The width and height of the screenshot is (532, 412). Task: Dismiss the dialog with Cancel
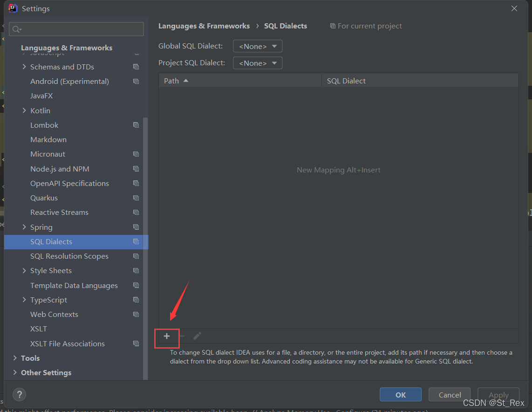pyautogui.click(x=449, y=394)
